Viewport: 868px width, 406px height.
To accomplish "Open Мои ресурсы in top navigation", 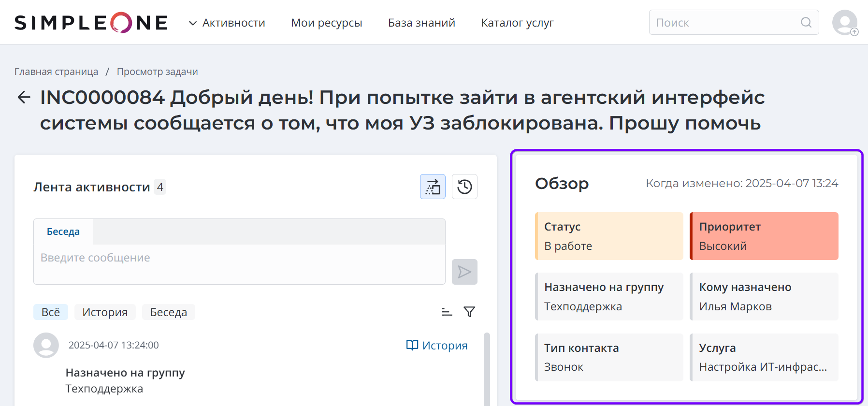I will coord(326,23).
